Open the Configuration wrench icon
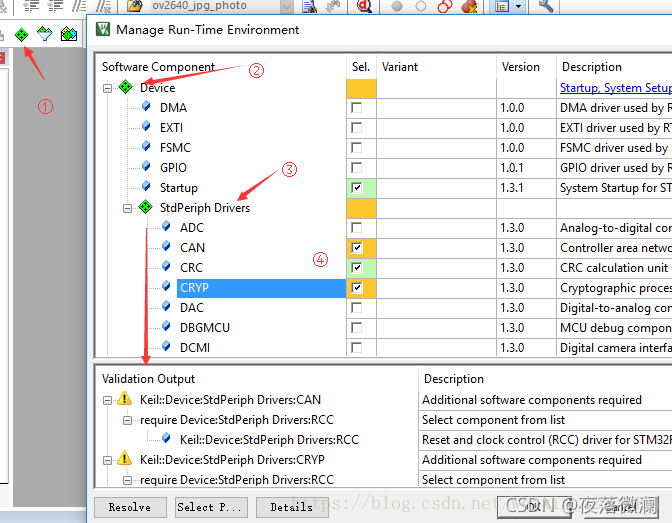Viewport: 672px width, 523px height. point(546,6)
